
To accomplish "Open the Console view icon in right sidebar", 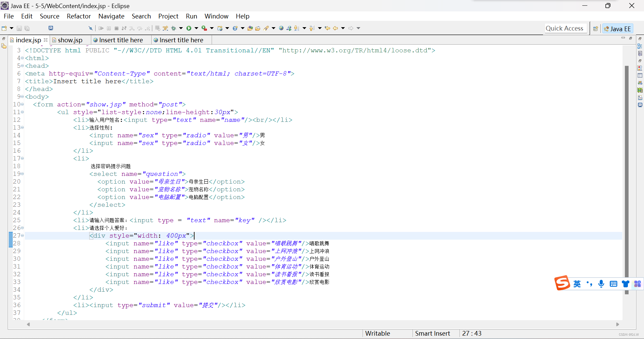I will pos(640,105).
